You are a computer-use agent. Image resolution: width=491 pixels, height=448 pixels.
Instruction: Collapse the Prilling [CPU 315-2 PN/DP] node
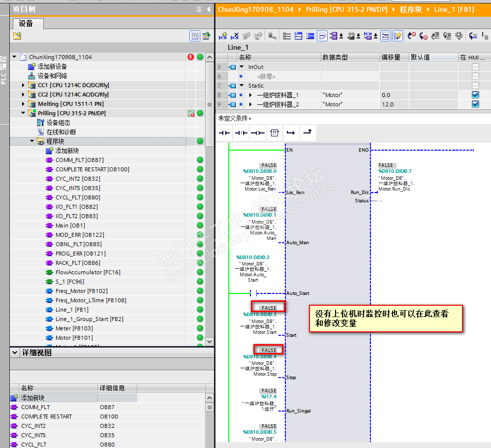[23, 113]
